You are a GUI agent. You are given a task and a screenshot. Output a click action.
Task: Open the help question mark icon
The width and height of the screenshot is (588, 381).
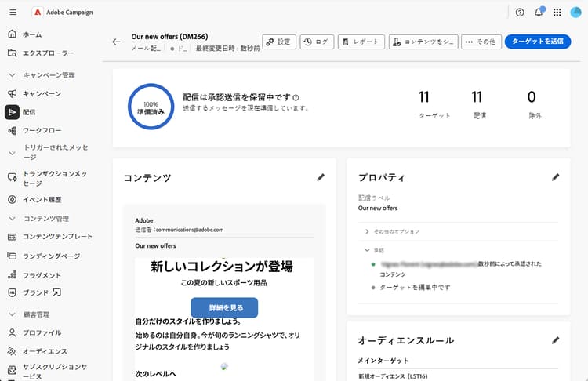tap(520, 13)
